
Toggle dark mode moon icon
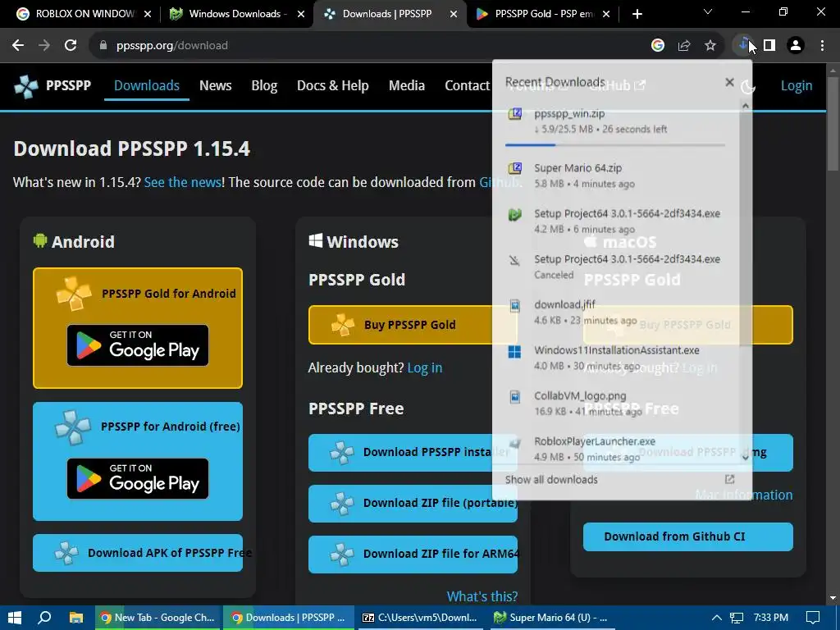point(748,85)
